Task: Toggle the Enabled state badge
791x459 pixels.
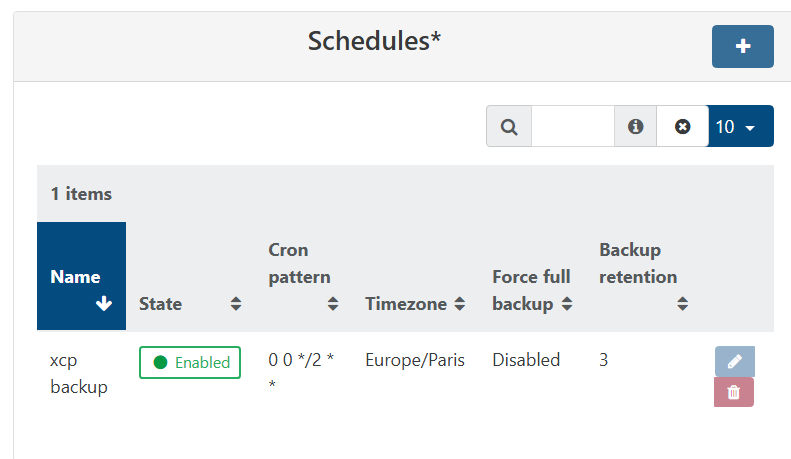Action: click(x=190, y=362)
